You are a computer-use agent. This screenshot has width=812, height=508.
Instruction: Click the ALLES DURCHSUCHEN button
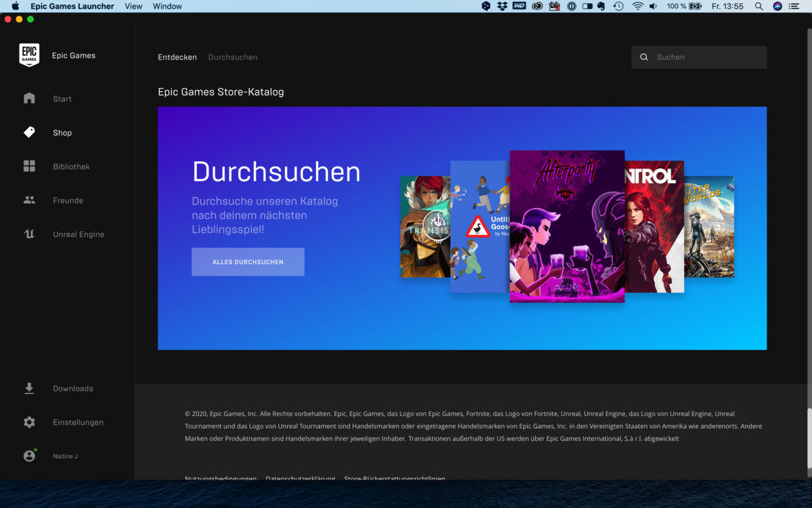point(248,261)
